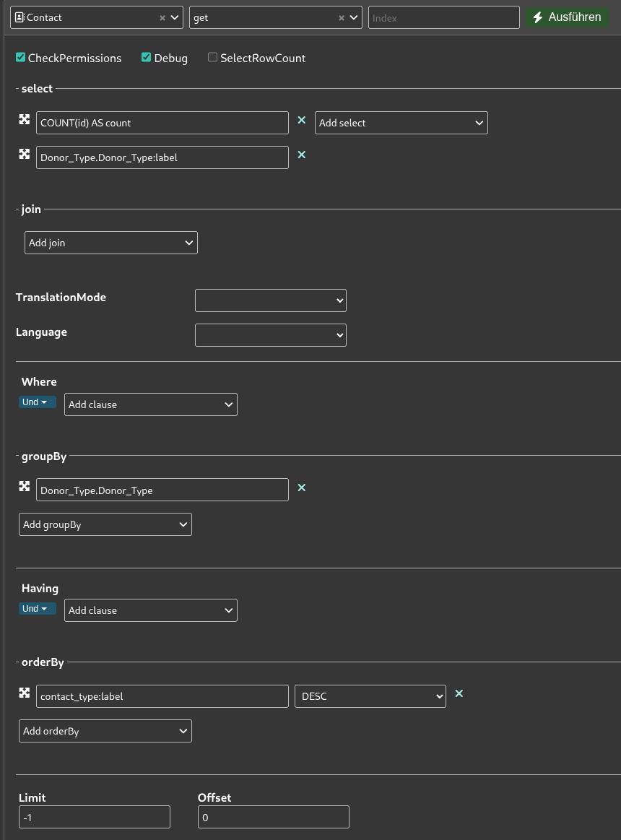Click the drag handle beside the groupBy field
Viewport: 621px width, 840px height.
point(25,486)
